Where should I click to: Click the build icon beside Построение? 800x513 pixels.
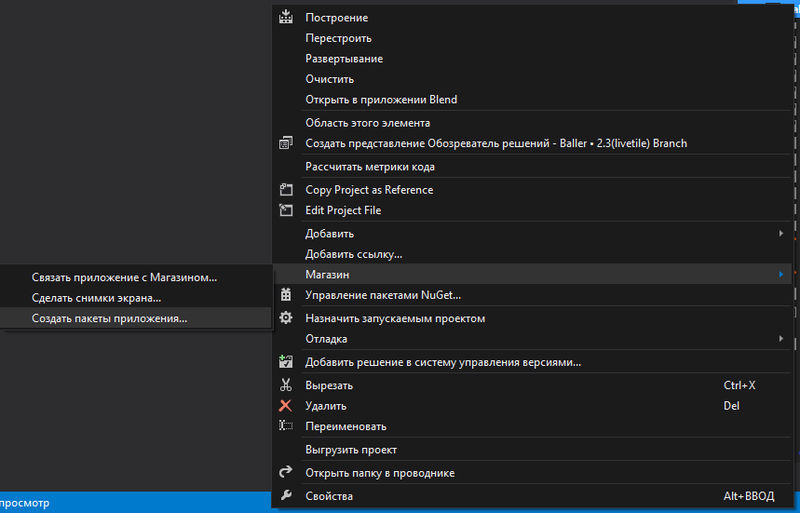286,17
